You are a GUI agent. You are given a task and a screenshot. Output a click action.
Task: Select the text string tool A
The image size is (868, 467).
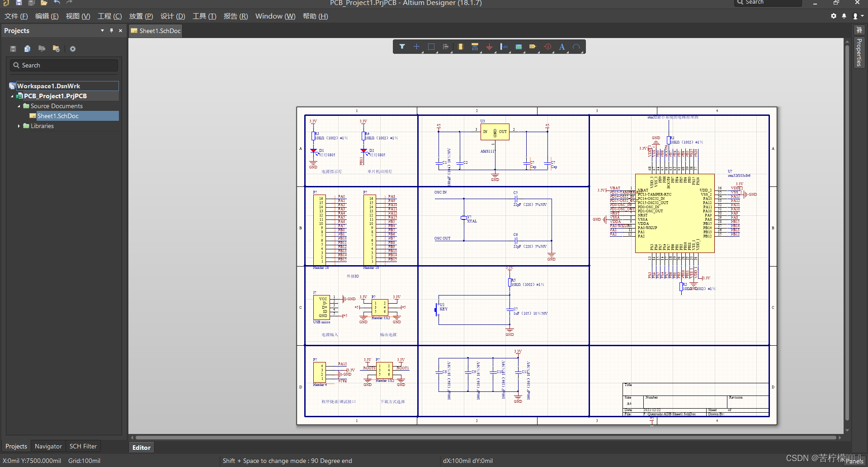pos(562,47)
